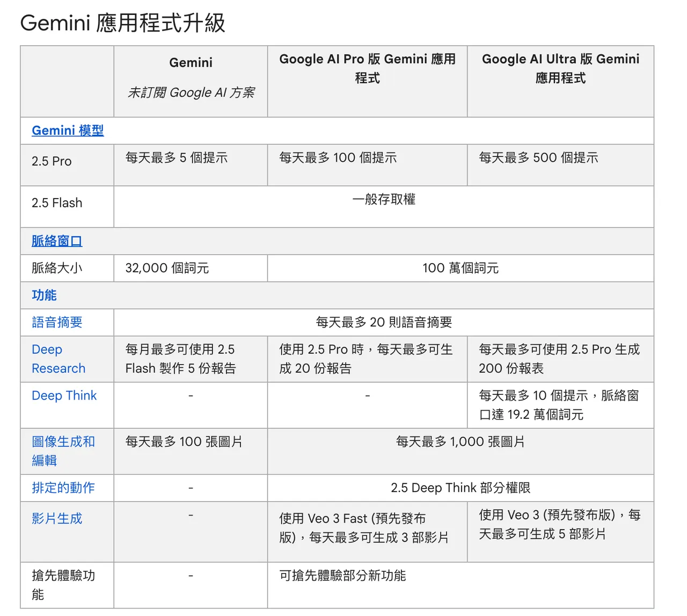Click the 100 萬個詞元 cell
Screen dimensions: 687x616
[461, 268]
